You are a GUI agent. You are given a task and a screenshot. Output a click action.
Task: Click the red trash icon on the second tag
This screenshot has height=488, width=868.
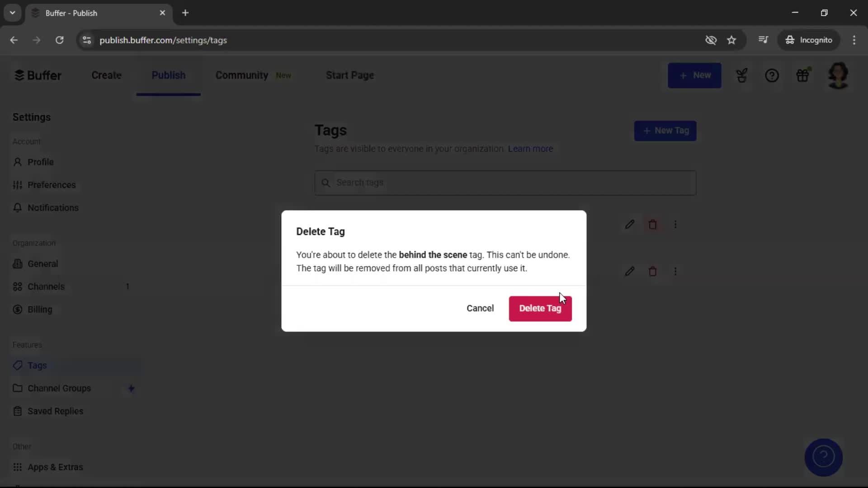click(x=653, y=271)
